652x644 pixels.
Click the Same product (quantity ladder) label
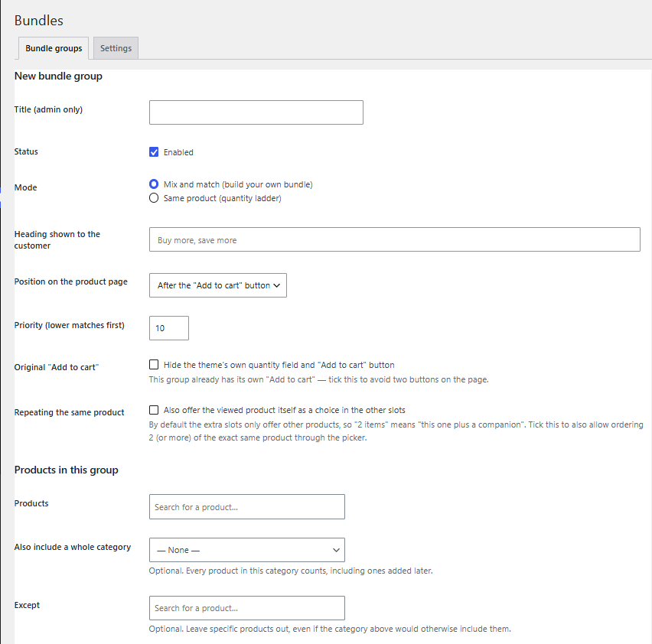223,198
